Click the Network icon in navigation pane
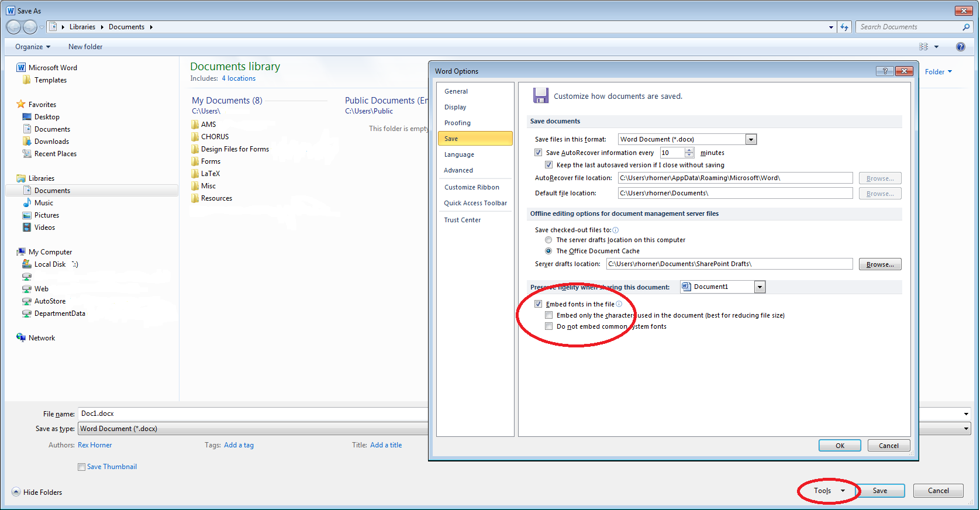This screenshot has height=510, width=980. (21, 338)
